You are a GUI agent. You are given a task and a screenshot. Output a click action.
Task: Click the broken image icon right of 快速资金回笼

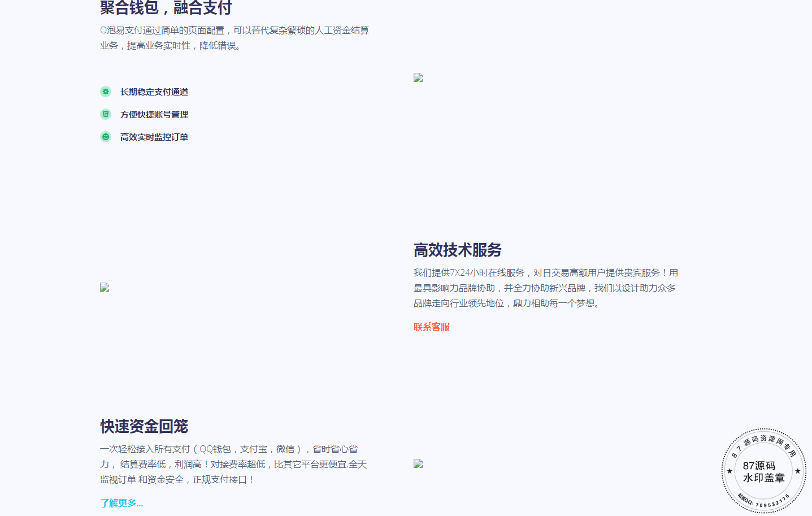[418, 463]
